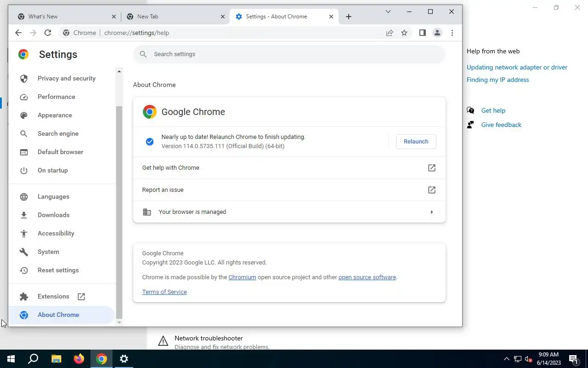Image resolution: width=588 pixels, height=368 pixels.
Task: Click the browser forward arrow
Action: (x=33, y=33)
